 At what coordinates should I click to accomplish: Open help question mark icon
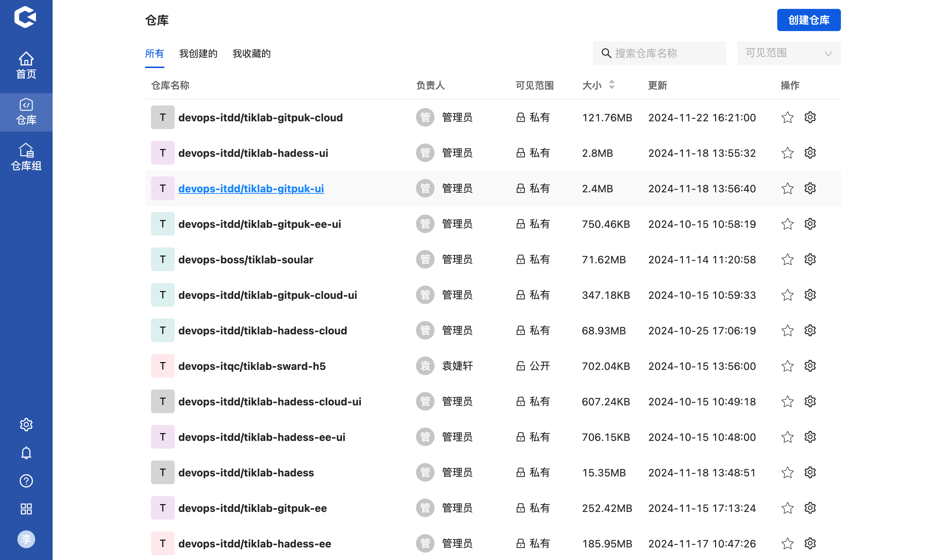[26, 481]
